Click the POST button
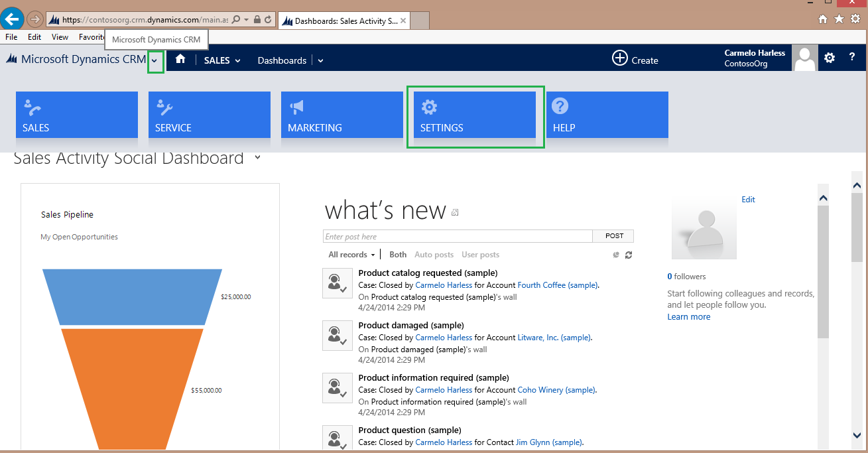This screenshot has width=868, height=453. (613, 235)
